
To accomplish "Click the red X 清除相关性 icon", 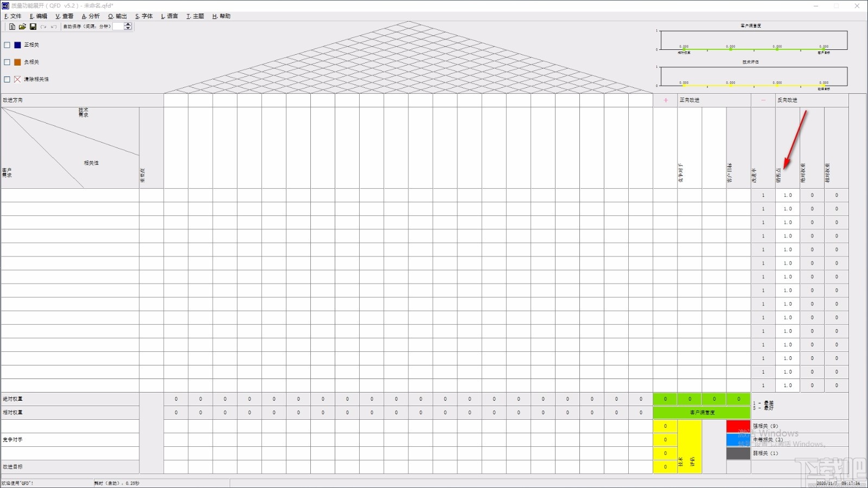I will (17, 79).
